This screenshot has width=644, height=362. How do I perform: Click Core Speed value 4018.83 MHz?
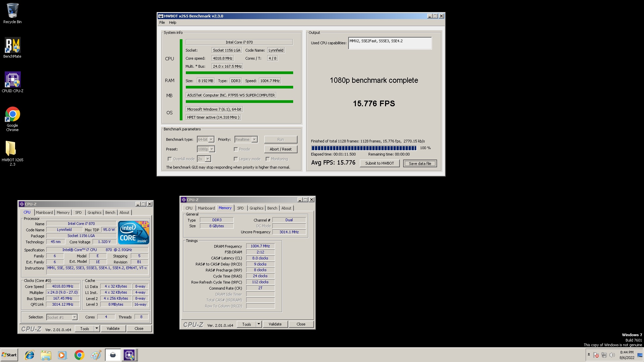click(63, 287)
